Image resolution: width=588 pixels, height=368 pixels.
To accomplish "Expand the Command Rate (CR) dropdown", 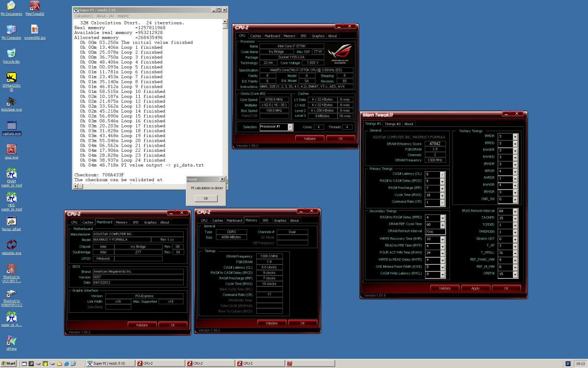I will 442,202.
